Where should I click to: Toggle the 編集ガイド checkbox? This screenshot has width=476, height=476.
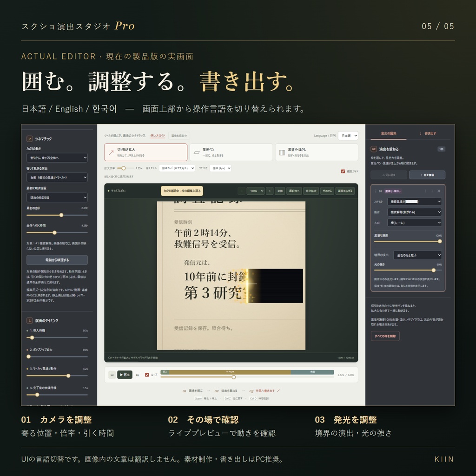[343, 171]
